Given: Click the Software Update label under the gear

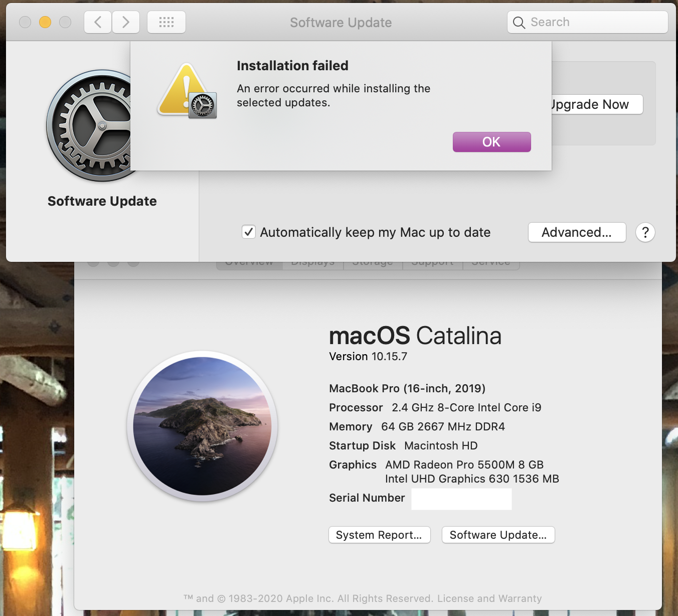Looking at the screenshot, I should coord(102,201).
